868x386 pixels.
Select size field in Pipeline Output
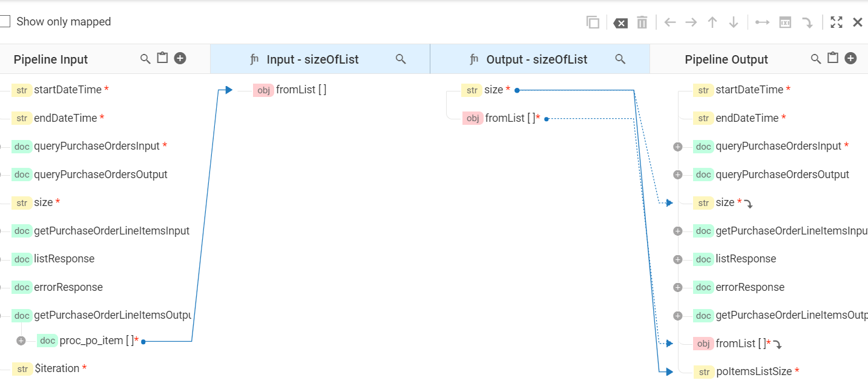tap(725, 202)
